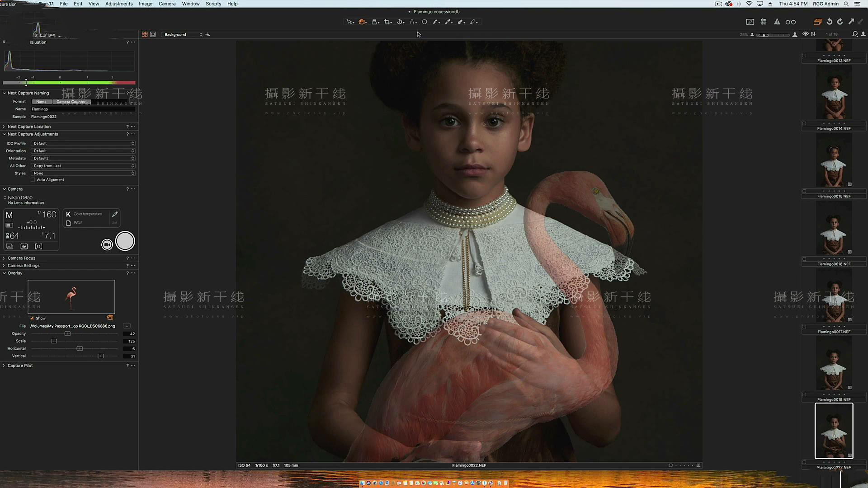The height and width of the screenshot is (488, 868).
Task: Click the overlay move hand icon under preview
Action: click(110, 318)
